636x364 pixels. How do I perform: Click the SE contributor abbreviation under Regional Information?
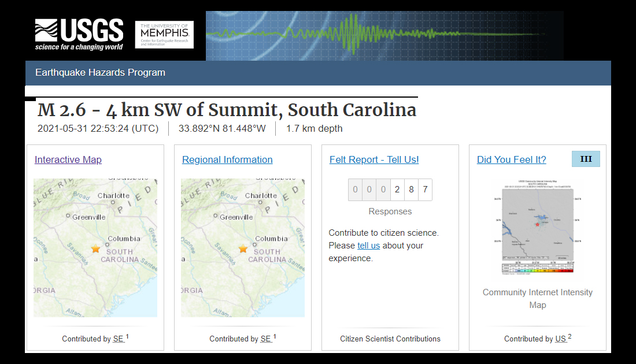pos(266,339)
